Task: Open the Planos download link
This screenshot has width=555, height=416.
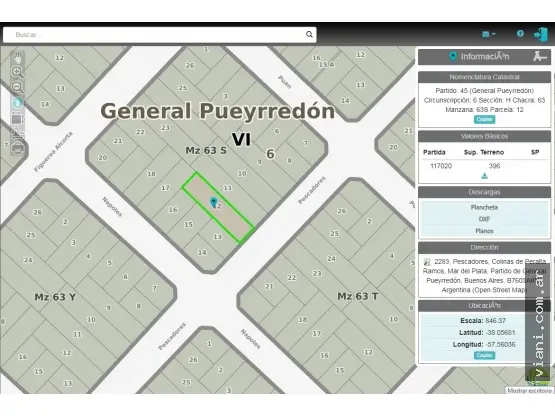Action: (484, 231)
